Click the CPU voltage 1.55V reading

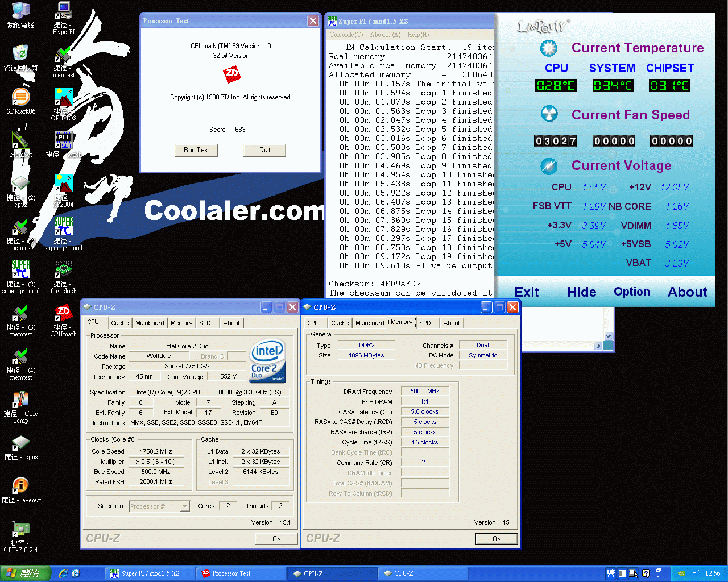594,187
